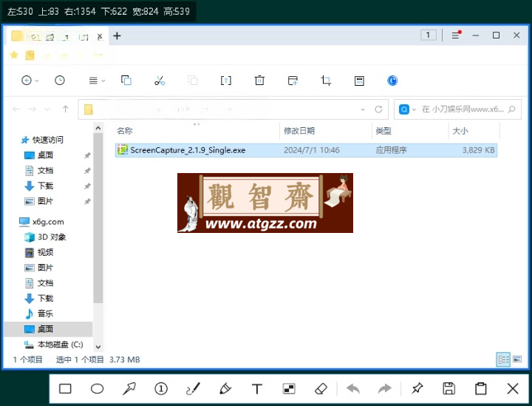Select x6g.com computer node
532x406 pixels.
point(48,222)
